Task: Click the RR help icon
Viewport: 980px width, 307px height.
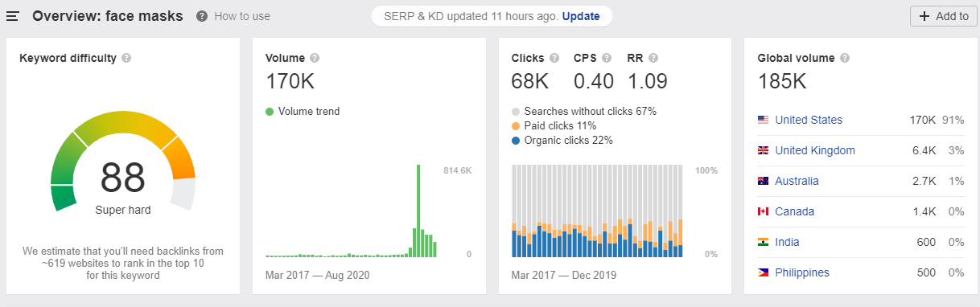Action: coord(653,58)
